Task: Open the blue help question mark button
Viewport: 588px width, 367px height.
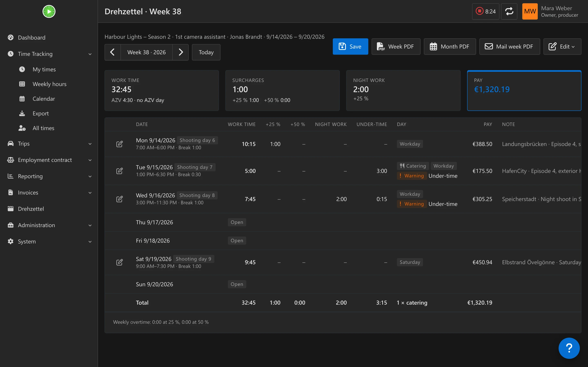Action: point(569,348)
